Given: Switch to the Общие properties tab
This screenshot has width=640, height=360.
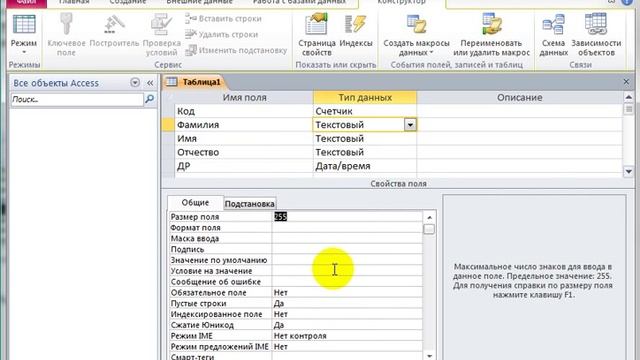Looking at the screenshot, I should click(195, 202).
